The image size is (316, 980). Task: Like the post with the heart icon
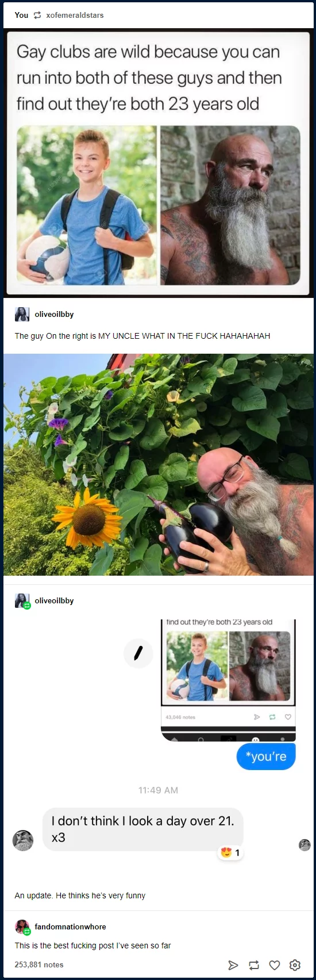[x=275, y=964]
